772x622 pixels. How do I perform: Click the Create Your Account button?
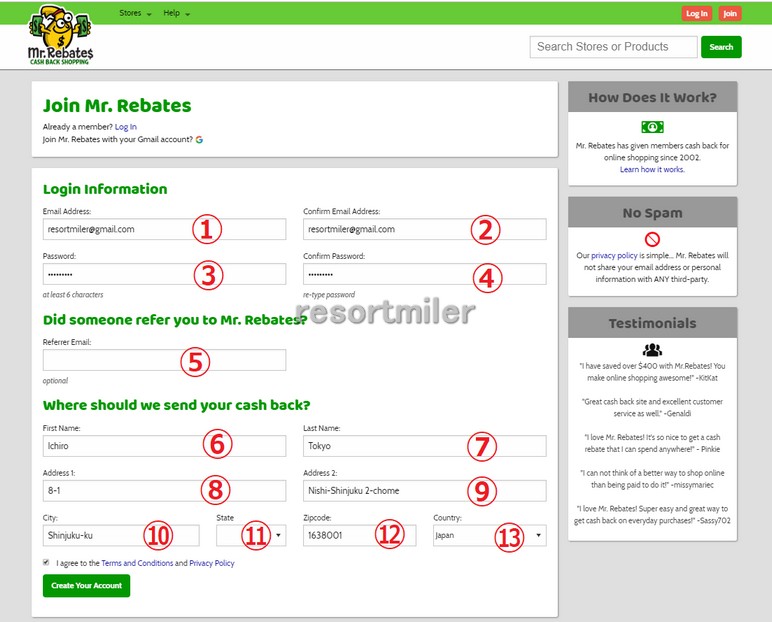tap(86, 585)
